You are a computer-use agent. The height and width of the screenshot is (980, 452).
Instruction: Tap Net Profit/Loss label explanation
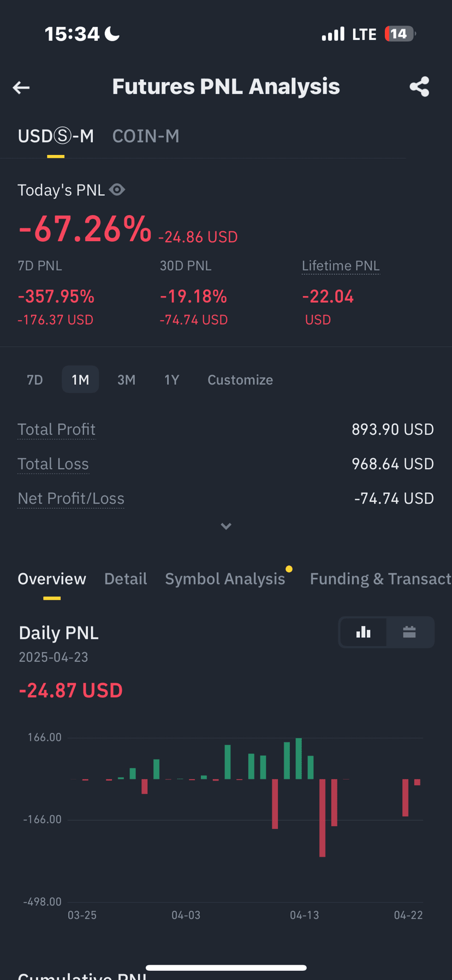coord(71,498)
